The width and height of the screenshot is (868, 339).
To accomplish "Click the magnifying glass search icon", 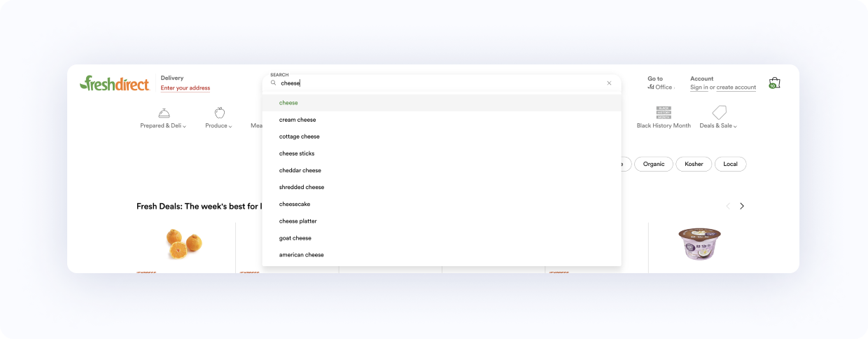I will (x=274, y=83).
